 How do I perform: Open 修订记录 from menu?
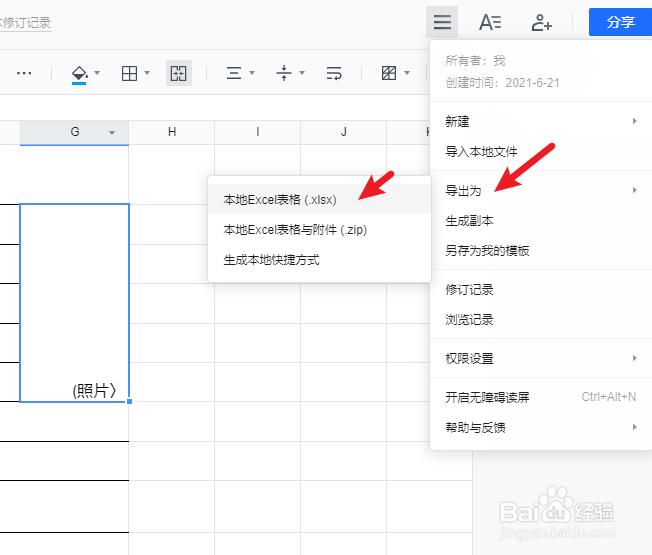pyautogui.click(x=541, y=289)
